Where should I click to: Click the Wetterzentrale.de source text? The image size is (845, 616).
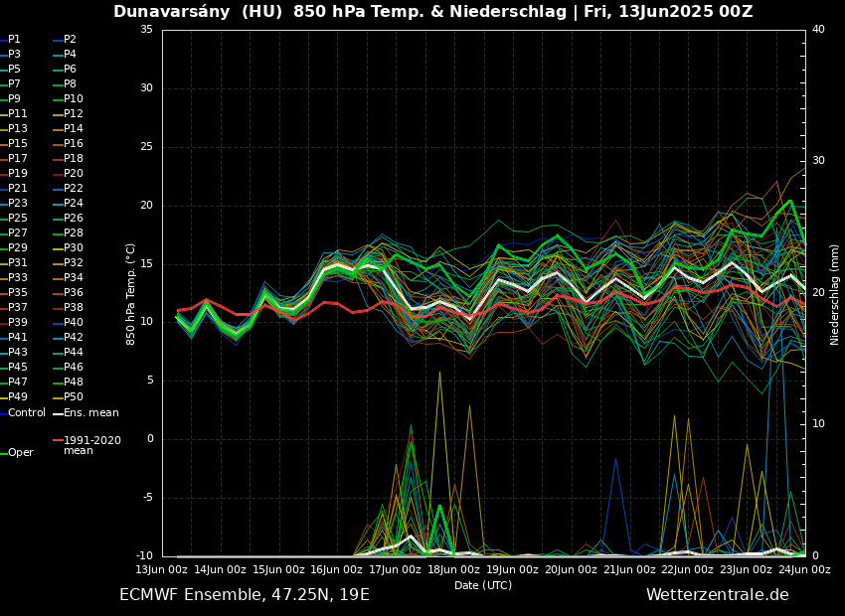(x=717, y=595)
